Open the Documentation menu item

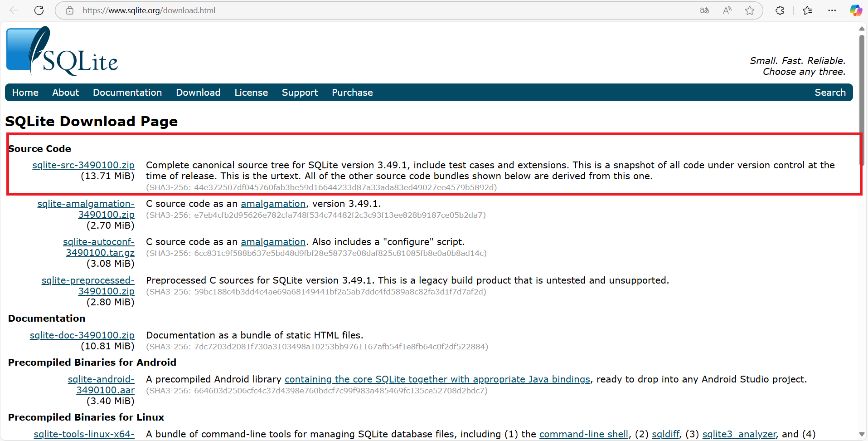click(127, 93)
